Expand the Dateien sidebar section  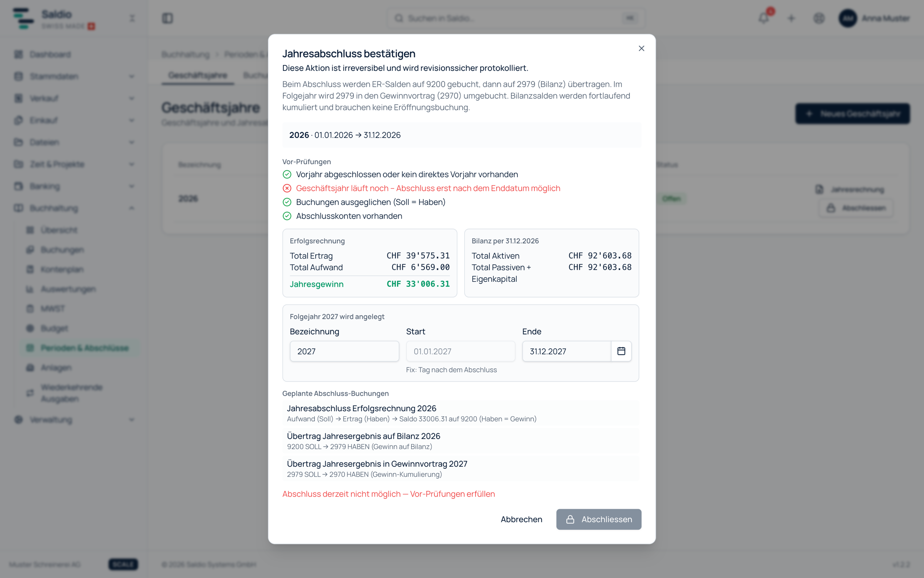click(74, 142)
